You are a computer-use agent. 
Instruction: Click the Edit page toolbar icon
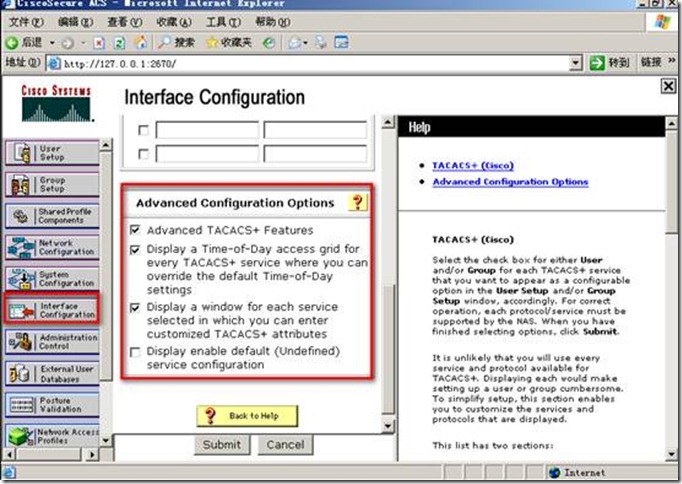point(341,42)
